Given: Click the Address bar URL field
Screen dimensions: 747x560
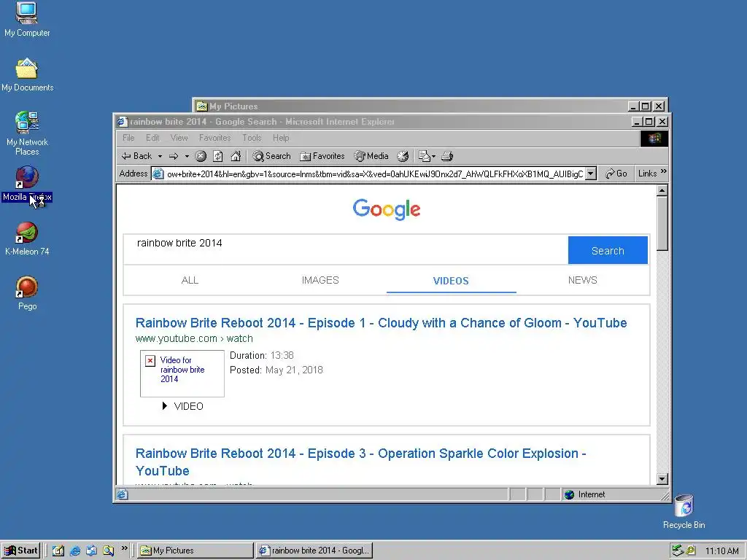Looking at the screenshot, I should 368,174.
